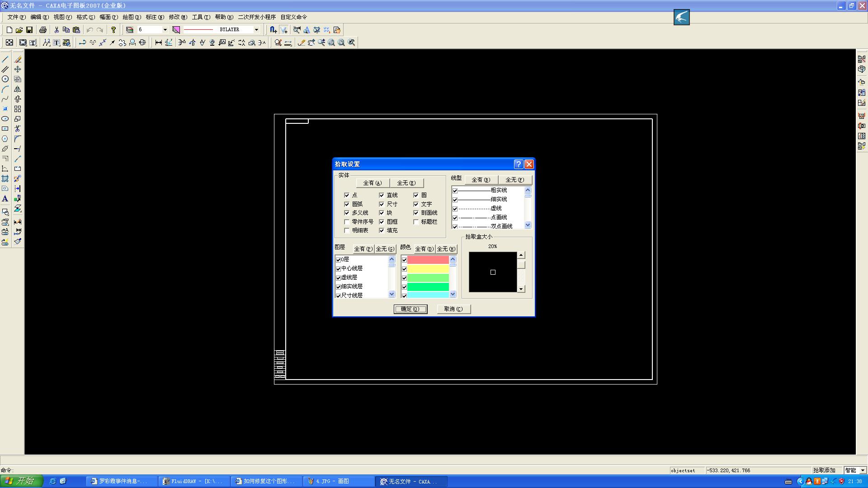Select the line drawing tool in left toolbar
Image resolution: width=868 pixels, height=488 pixels.
coord(5,59)
